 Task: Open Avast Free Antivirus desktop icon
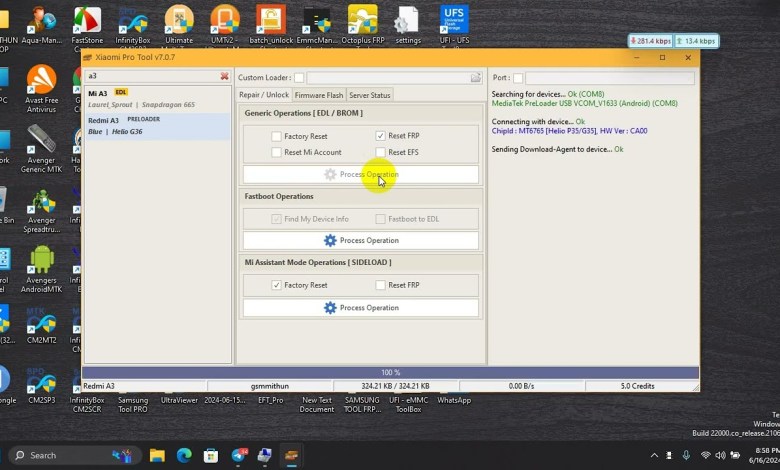[x=42, y=89]
